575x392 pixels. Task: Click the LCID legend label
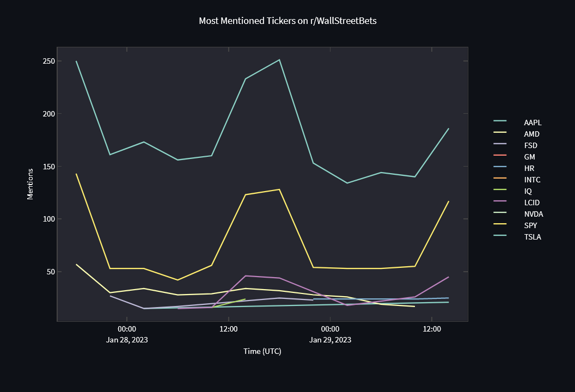[x=532, y=203]
